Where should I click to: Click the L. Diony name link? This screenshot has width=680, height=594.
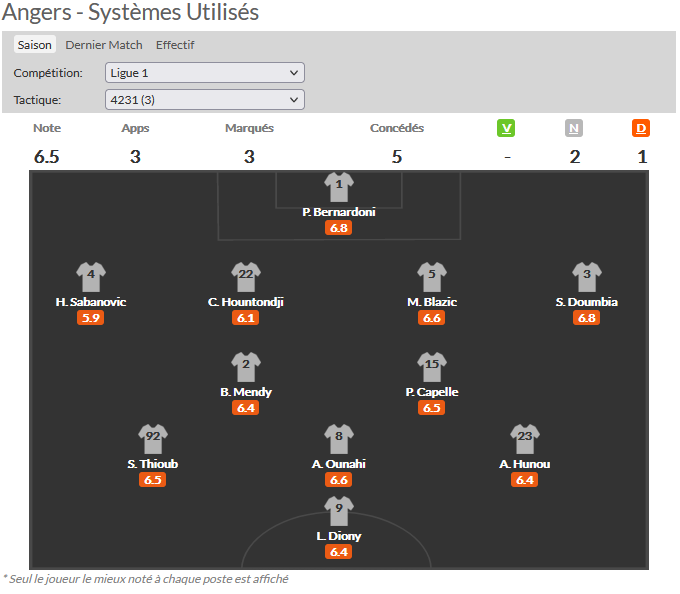coord(339,536)
